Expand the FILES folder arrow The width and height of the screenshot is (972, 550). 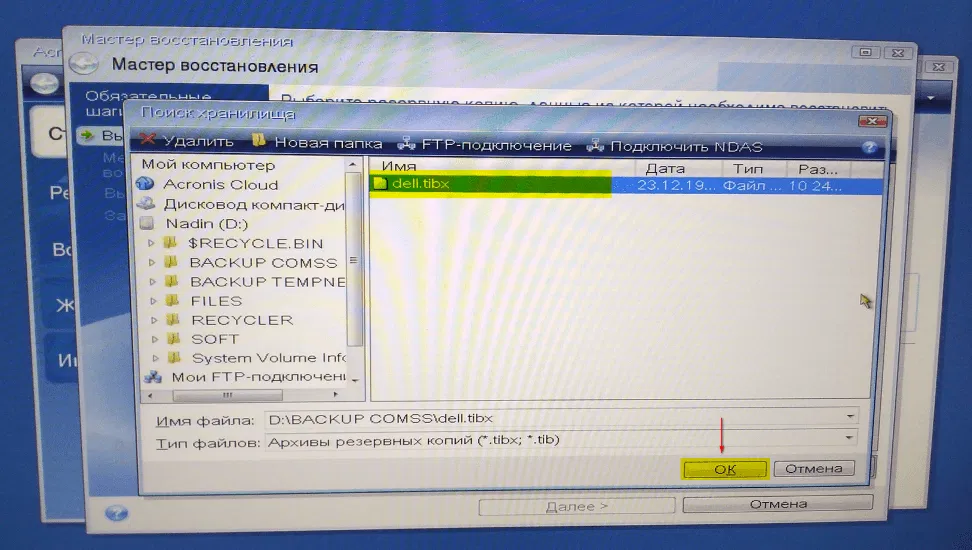(x=153, y=301)
